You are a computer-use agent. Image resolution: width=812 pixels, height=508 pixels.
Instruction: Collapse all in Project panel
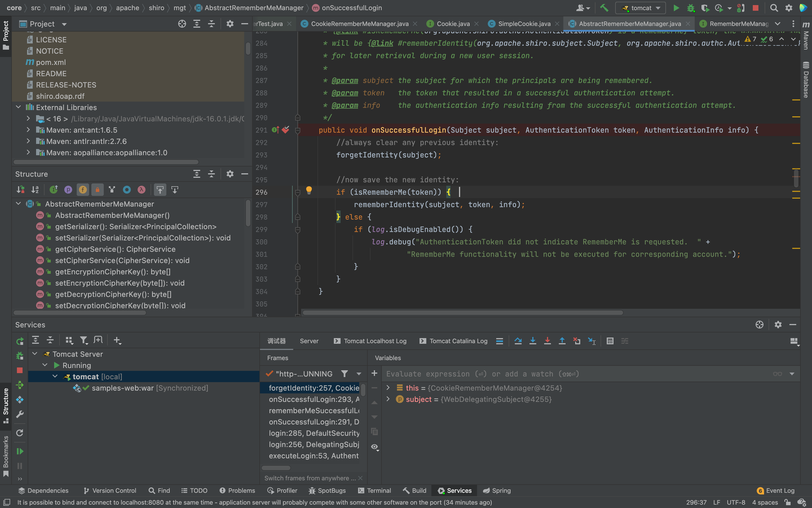point(211,24)
